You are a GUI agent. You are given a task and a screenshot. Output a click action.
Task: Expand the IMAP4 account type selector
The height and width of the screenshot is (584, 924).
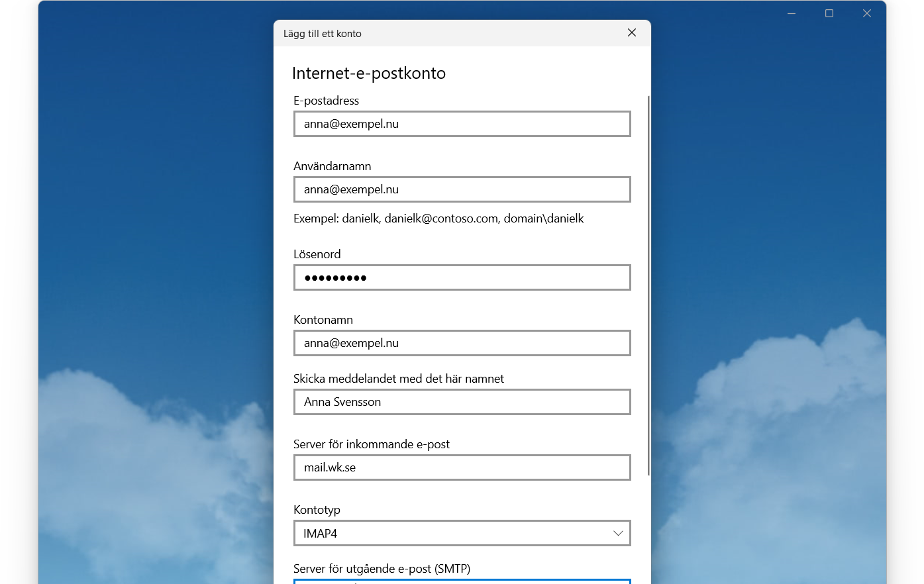point(462,533)
